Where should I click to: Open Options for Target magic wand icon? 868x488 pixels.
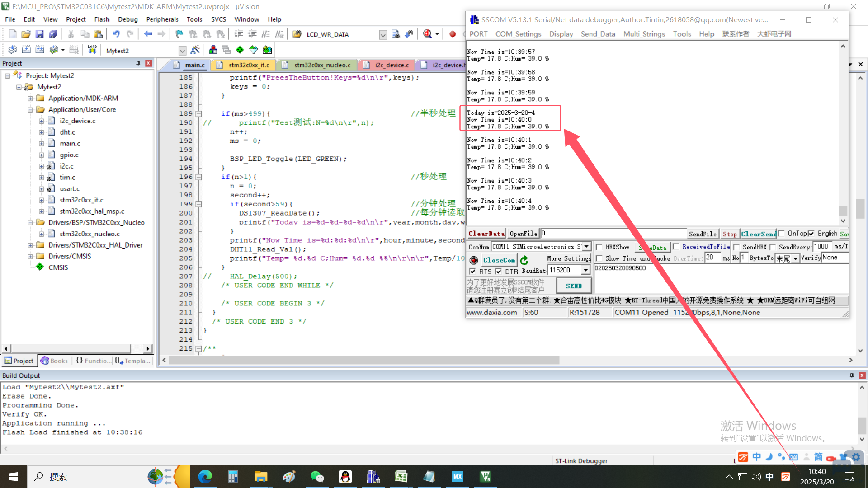[x=195, y=50]
